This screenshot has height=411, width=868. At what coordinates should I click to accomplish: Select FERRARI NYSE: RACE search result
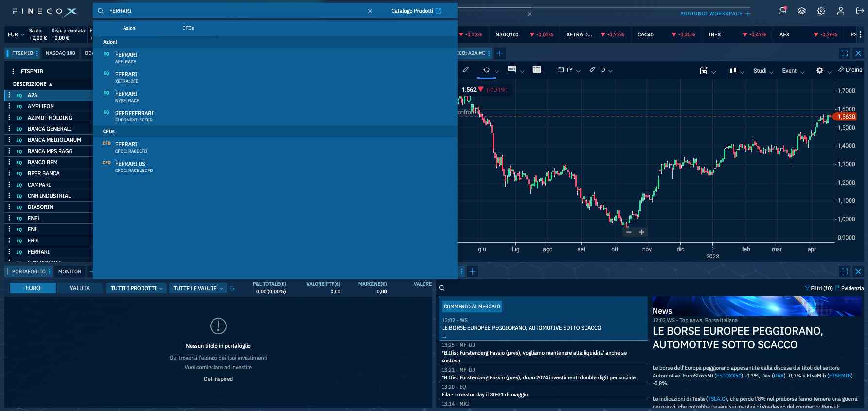[x=126, y=97]
